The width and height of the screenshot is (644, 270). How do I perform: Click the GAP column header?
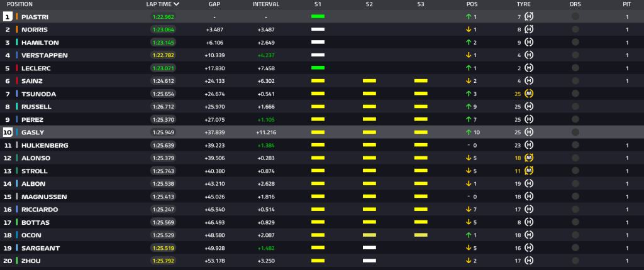pos(214,4)
